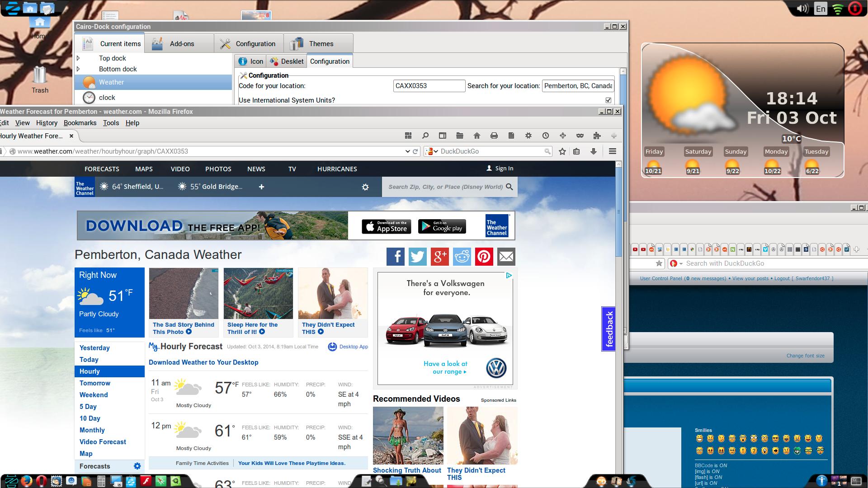
Task: Open Firefox add-ons puzzle piece icon
Action: (x=597, y=136)
